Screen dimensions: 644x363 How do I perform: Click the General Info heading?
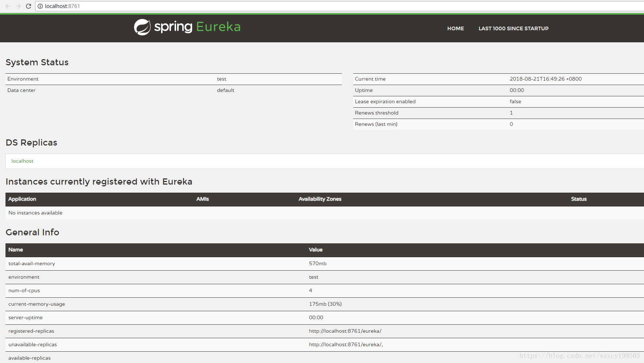(33, 232)
